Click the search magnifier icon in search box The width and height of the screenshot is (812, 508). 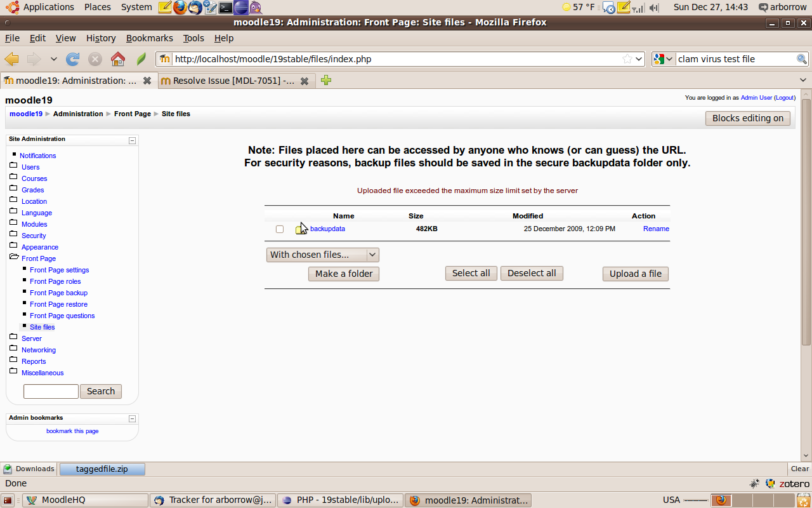pyautogui.click(x=802, y=59)
